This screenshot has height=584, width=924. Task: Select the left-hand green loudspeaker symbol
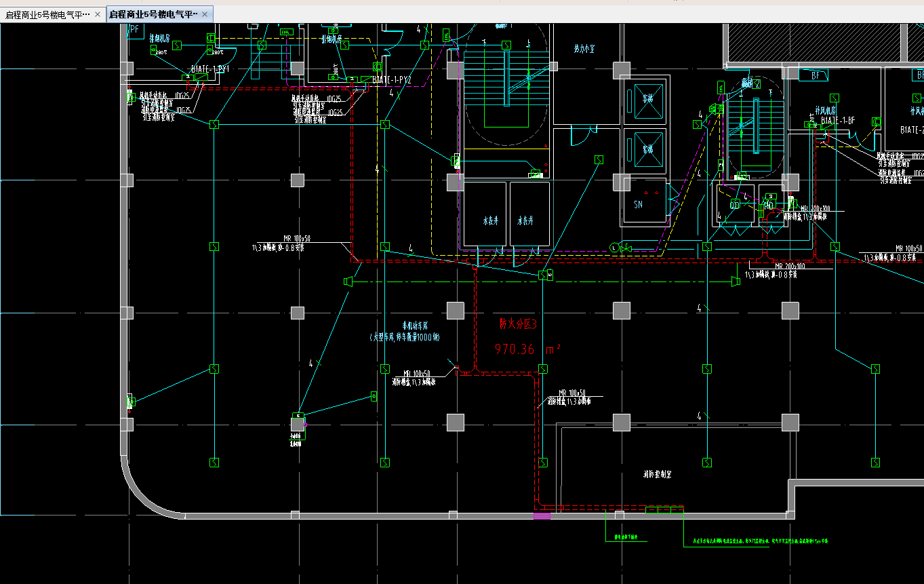348,281
